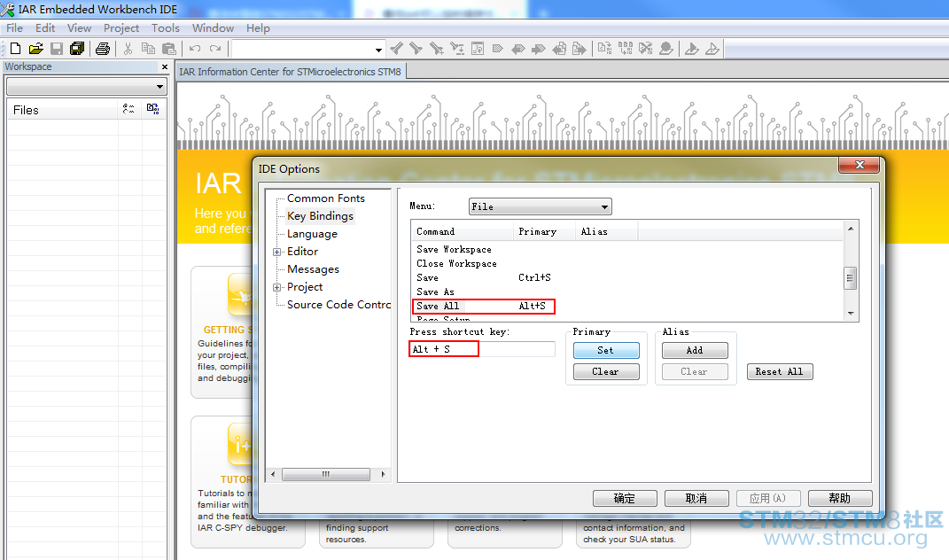
Task: Click the Stop Build toolbar icon
Action: [646, 49]
